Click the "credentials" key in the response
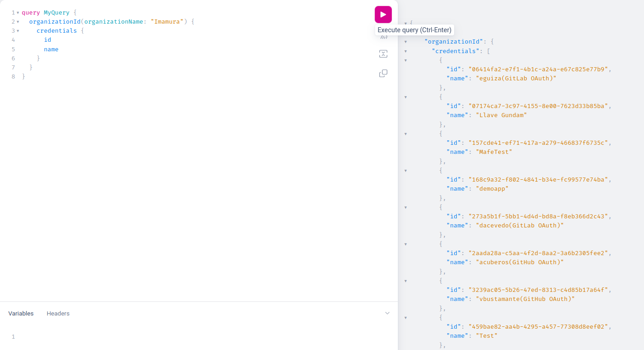644x350 pixels. pyautogui.click(x=456, y=51)
